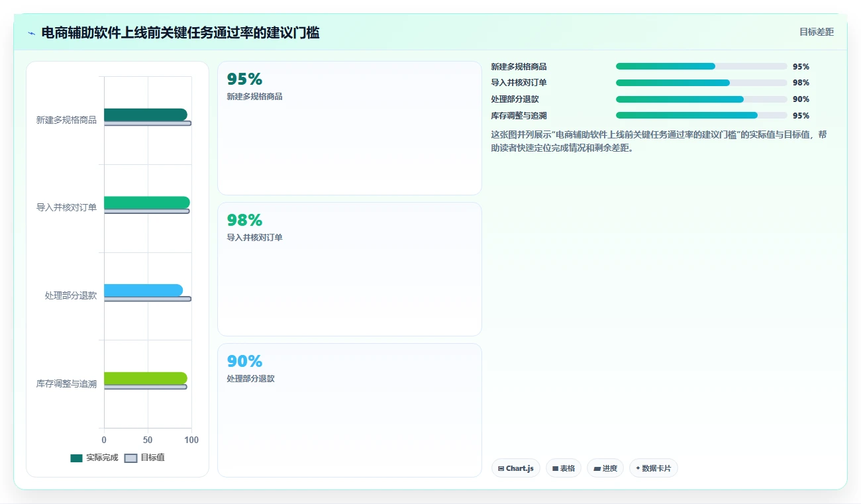Toggle the 目标值 legend swatch
This screenshot has width=861, height=504.
click(x=131, y=458)
